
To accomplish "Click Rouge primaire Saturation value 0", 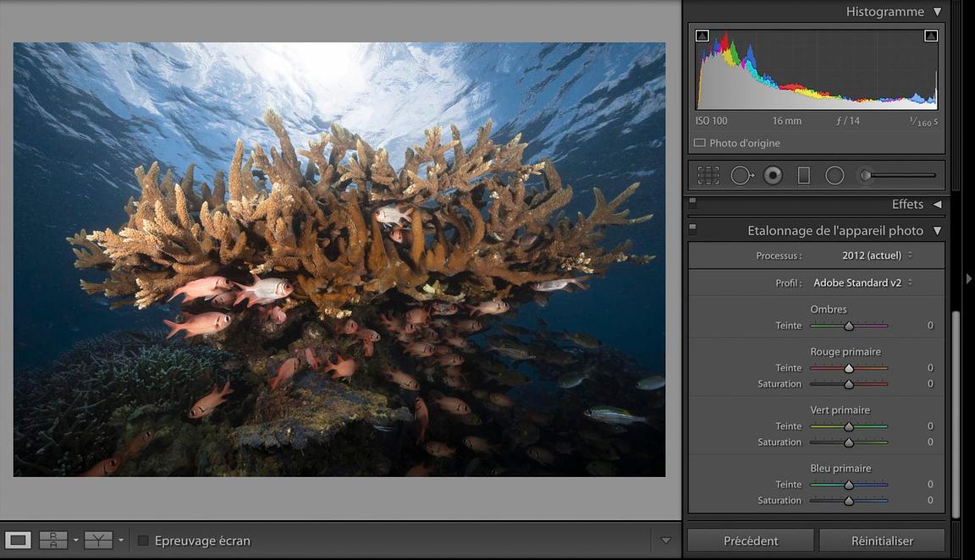I will click(930, 384).
